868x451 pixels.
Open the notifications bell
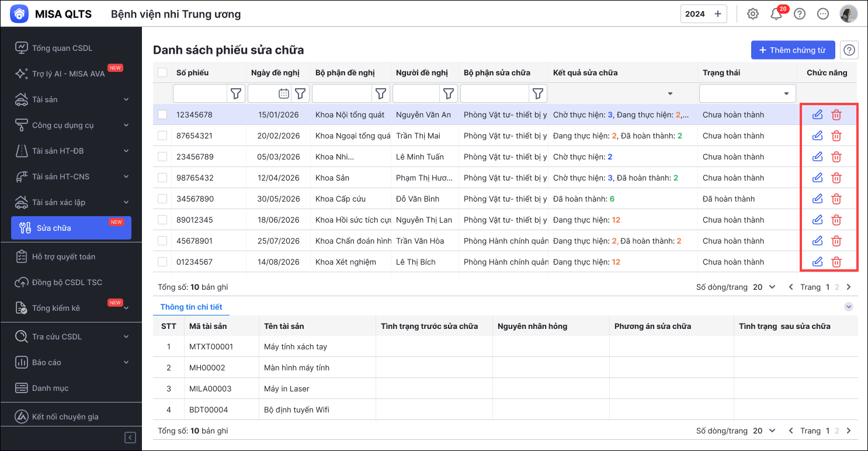[776, 14]
